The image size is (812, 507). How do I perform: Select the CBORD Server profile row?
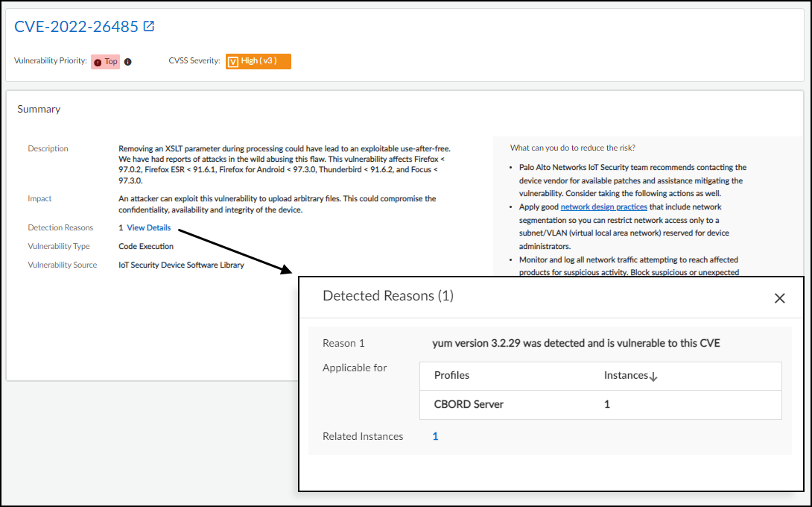(469, 404)
